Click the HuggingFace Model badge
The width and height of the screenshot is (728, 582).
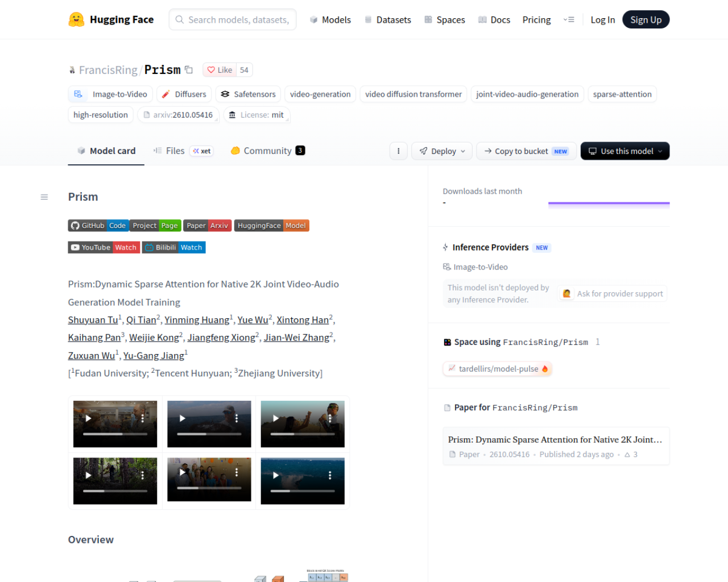[x=271, y=226]
